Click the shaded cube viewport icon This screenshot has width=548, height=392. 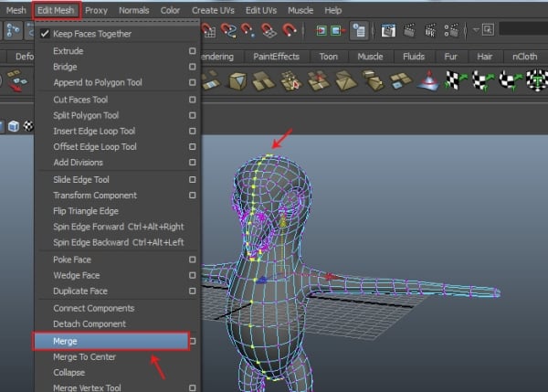click(x=14, y=126)
